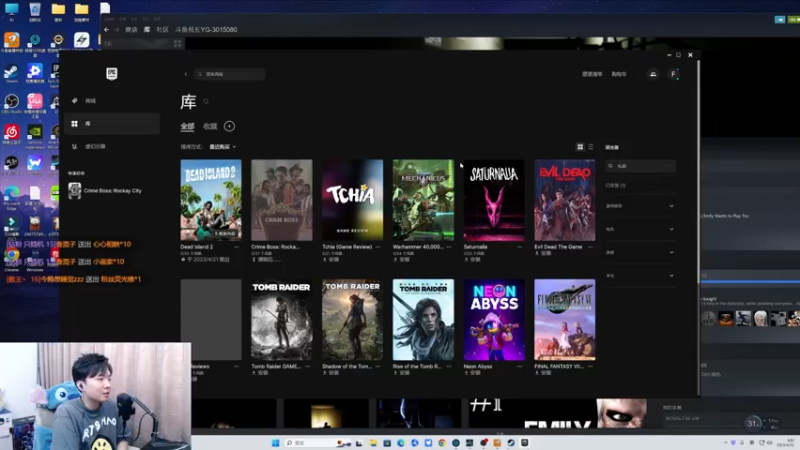Open more options for Shadow of the Tomb Raider

(x=378, y=366)
